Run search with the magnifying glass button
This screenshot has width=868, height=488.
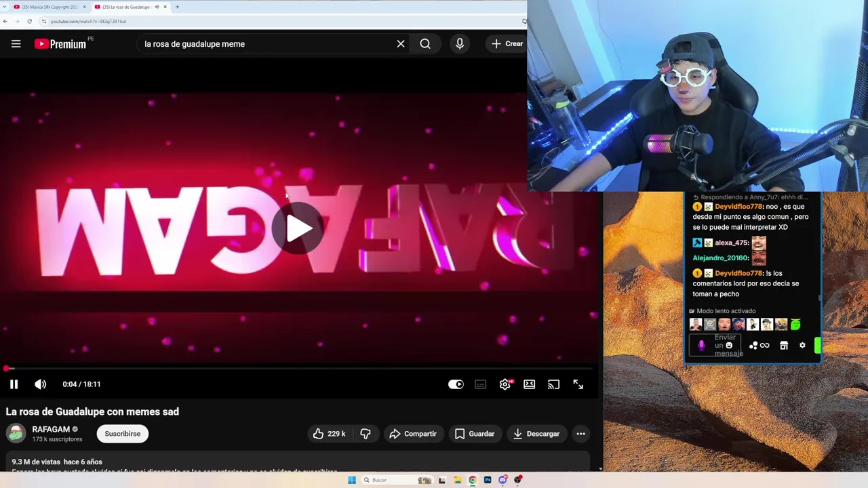(425, 44)
